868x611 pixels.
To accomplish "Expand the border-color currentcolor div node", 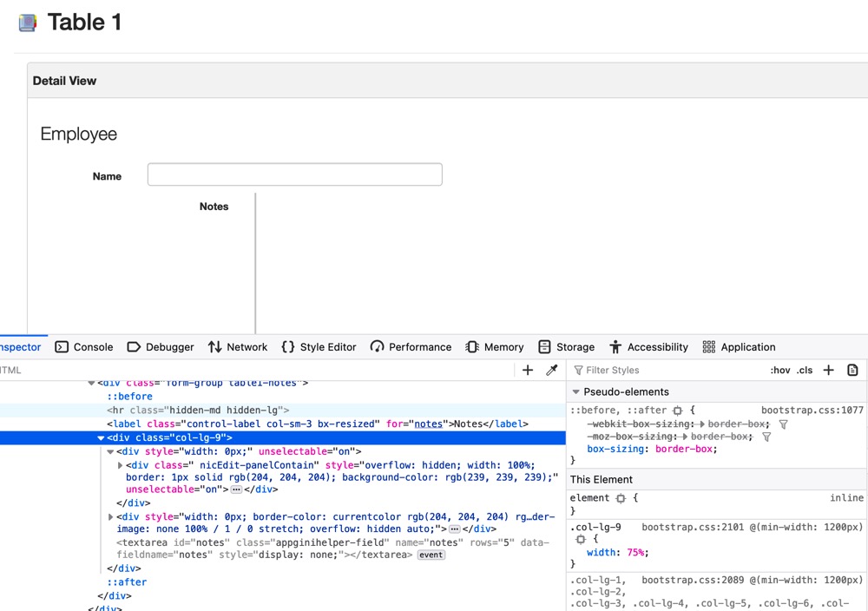I will click(111, 517).
